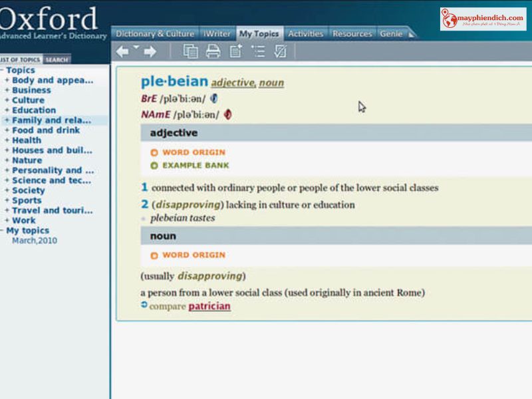Screen dimensions: 532x399
Task: Play the NAmE pronunciation audio
Action: click(227, 114)
